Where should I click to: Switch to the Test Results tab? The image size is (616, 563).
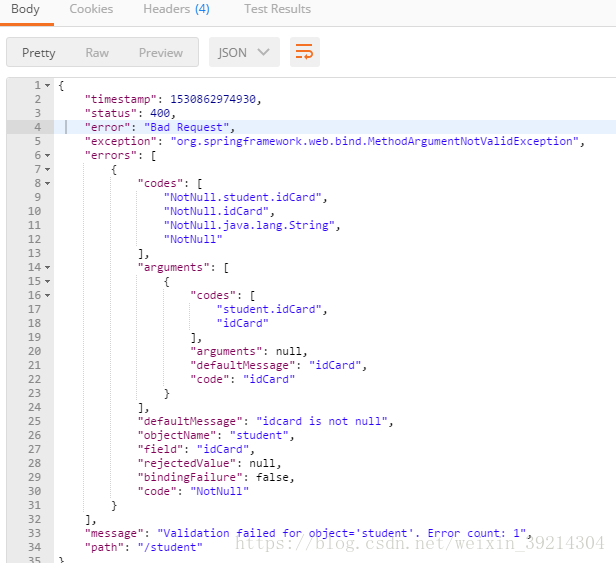tap(277, 9)
